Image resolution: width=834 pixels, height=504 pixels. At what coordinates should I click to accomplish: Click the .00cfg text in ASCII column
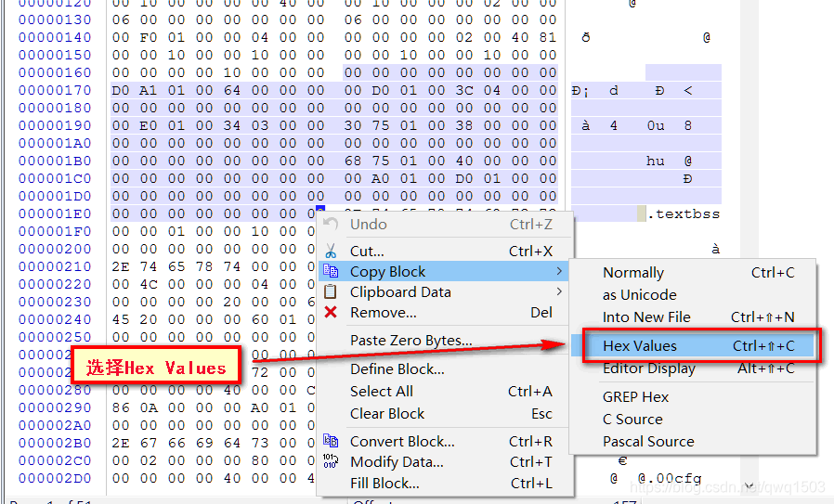coord(674,478)
